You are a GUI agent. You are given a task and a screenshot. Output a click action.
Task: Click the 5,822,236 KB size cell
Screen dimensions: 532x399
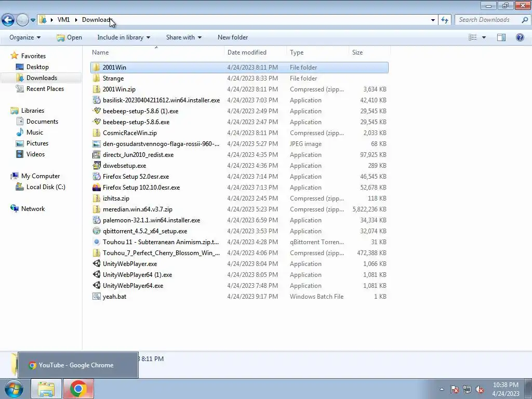pyautogui.click(x=369, y=209)
